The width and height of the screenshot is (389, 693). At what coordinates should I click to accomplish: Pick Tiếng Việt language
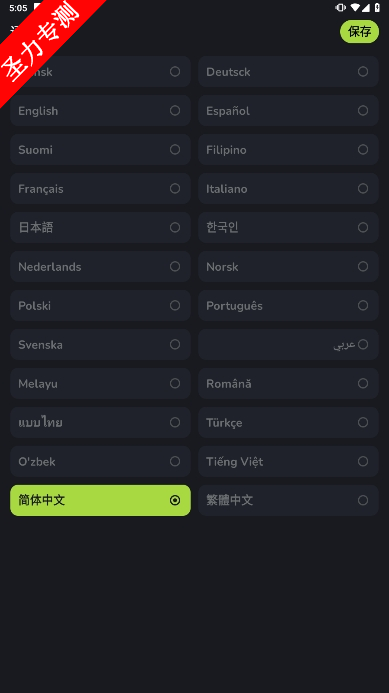click(x=288, y=461)
